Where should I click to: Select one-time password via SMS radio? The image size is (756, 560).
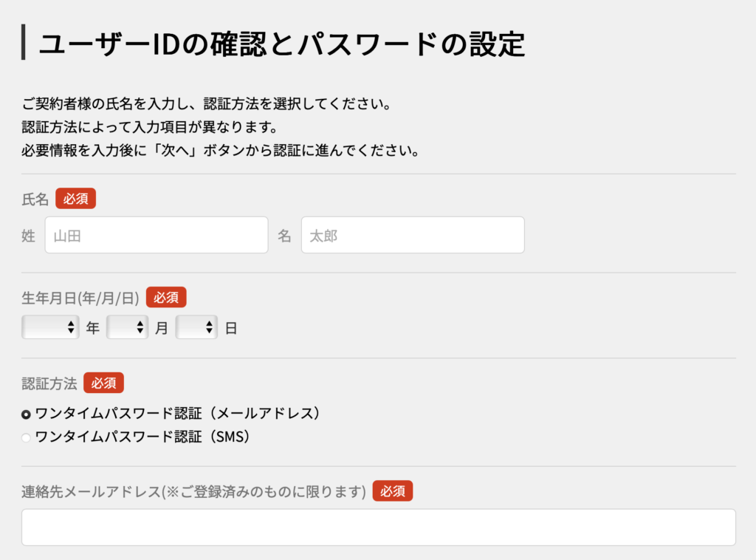click(x=27, y=437)
